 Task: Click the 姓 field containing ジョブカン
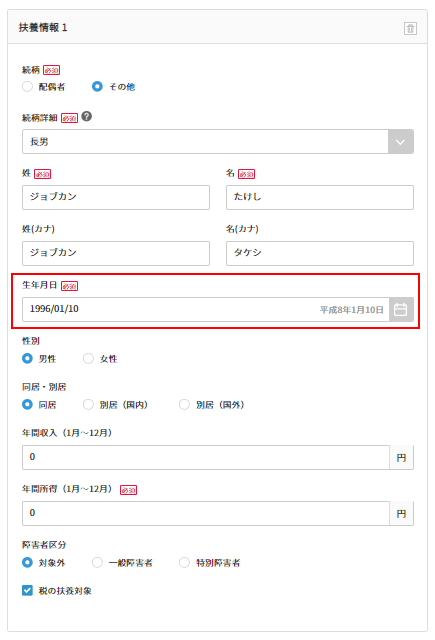pyautogui.click(x=116, y=197)
